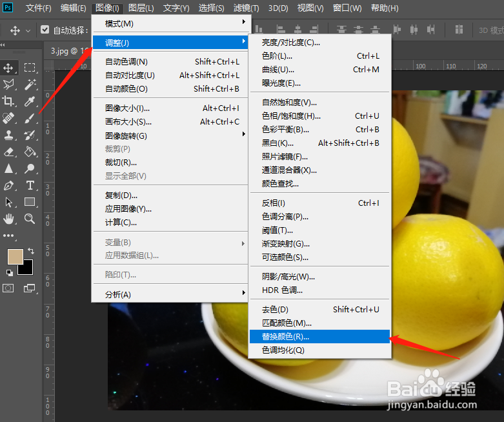Click Move tool icon in options bar
This screenshot has height=422, width=504.
[15, 30]
